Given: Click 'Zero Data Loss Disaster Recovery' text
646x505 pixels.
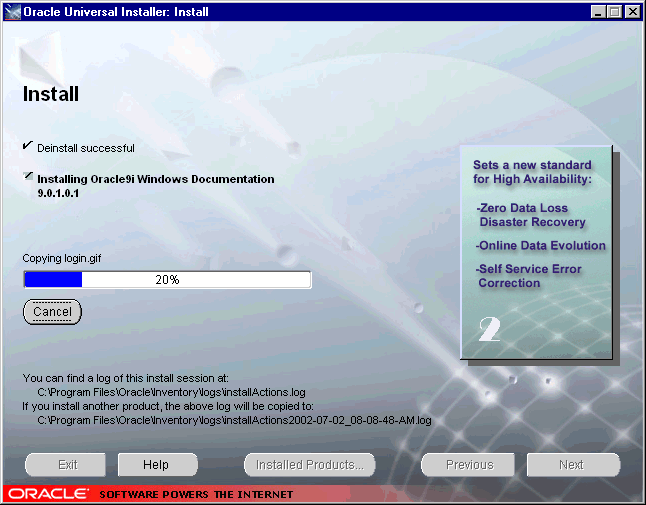Looking at the screenshot, I should click(x=531, y=215).
